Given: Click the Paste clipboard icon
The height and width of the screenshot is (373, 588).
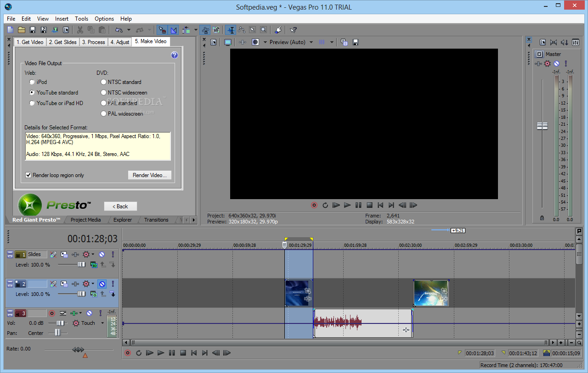Looking at the screenshot, I should (102, 30).
